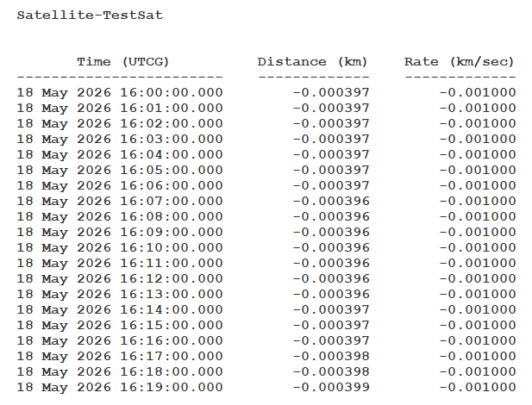Click the Satellite-TestSat report title

pos(90,16)
